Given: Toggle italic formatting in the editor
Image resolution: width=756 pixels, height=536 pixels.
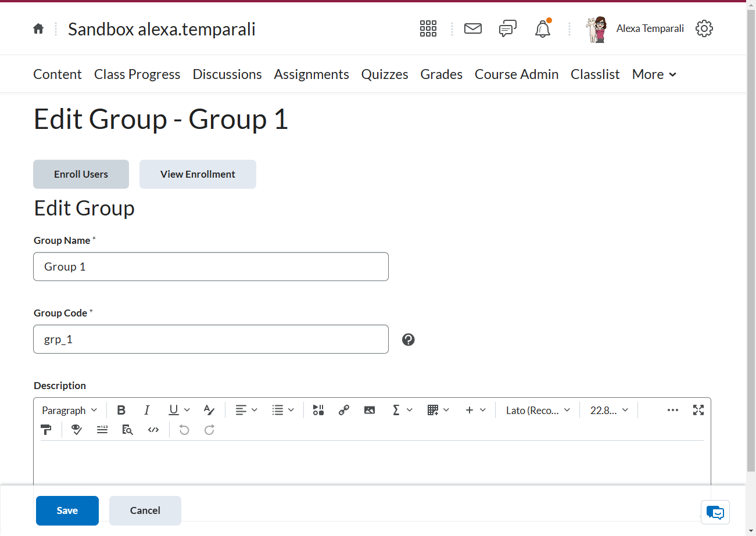Looking at the screenshot, I should (147, 410).
